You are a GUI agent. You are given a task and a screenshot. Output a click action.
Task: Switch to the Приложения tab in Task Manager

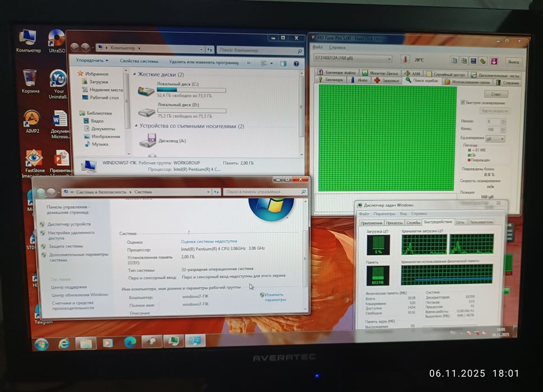tap(371, 223)
